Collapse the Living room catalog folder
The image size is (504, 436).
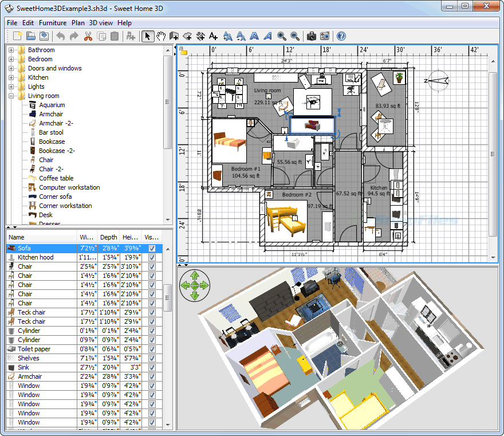pyautogui.click(x=11, y=96)
